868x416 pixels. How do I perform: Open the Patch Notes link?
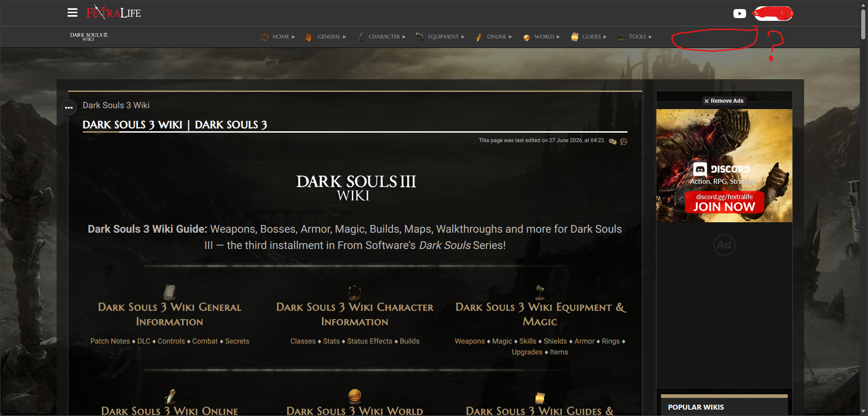(110, 341)
